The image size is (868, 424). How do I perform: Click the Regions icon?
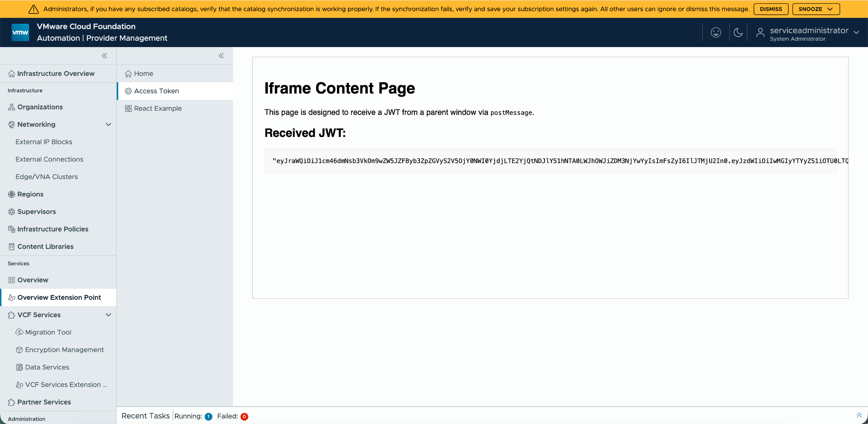(11, 195)
